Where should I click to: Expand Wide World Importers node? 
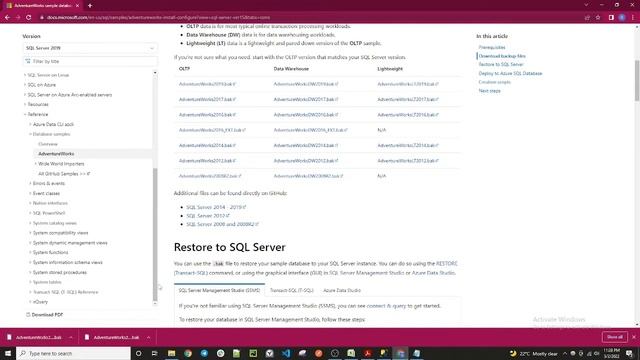coord(36,164)
